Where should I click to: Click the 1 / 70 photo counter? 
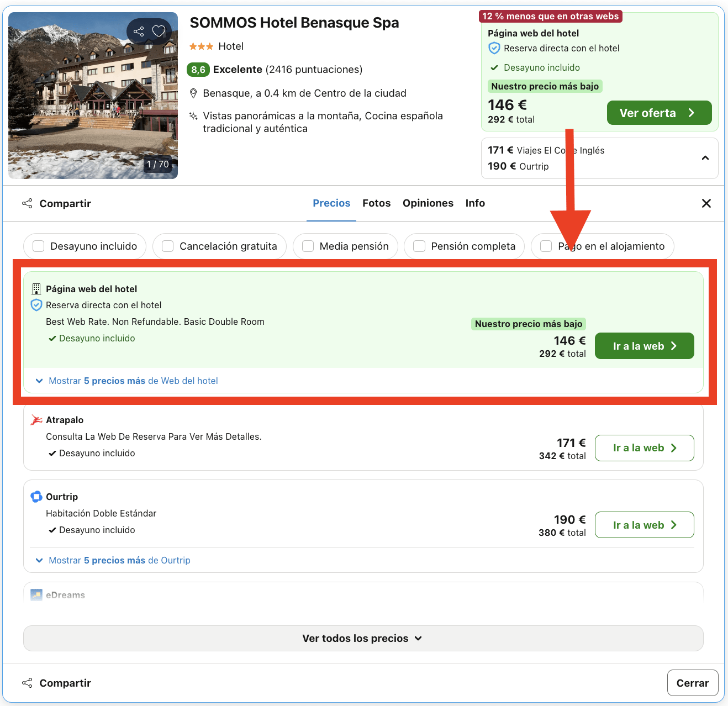[158, 164]
